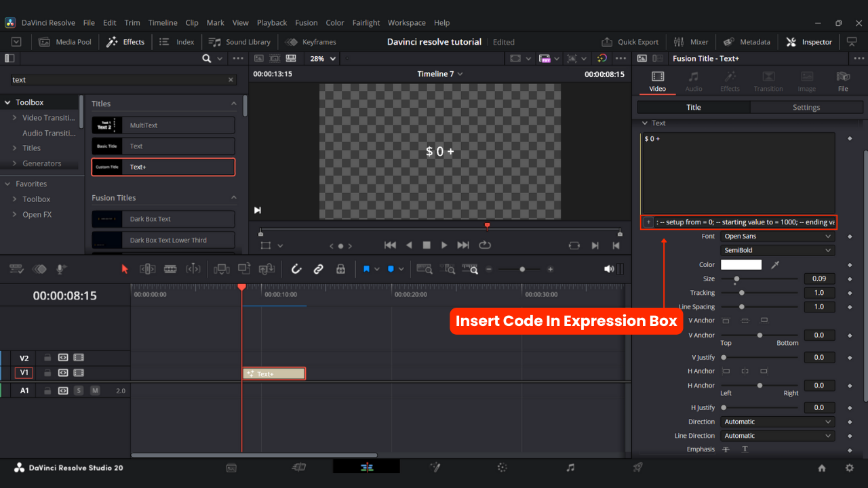868x488 pixels.
Task: Select the arrow Selection Mode tool
Action: pos(125,269)
